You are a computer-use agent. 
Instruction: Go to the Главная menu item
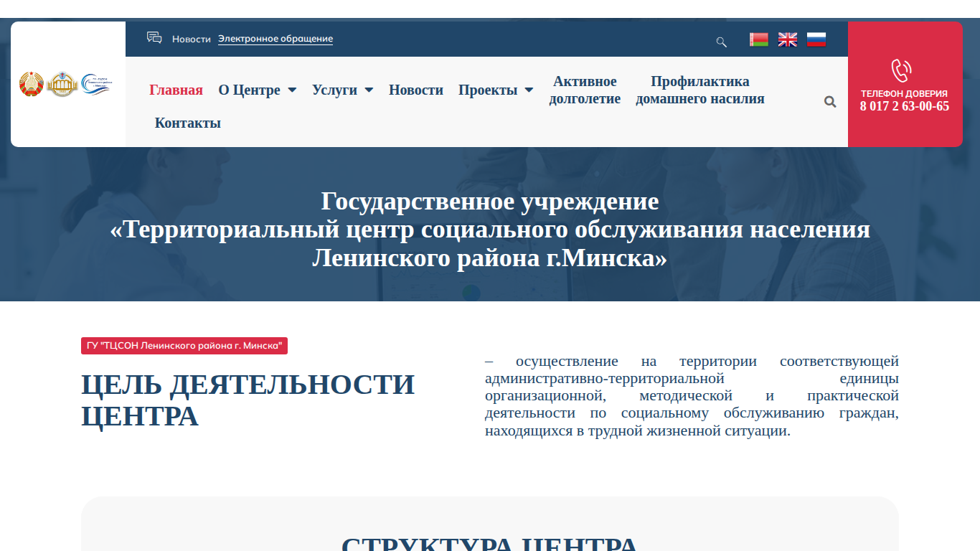tap(176, 90)
